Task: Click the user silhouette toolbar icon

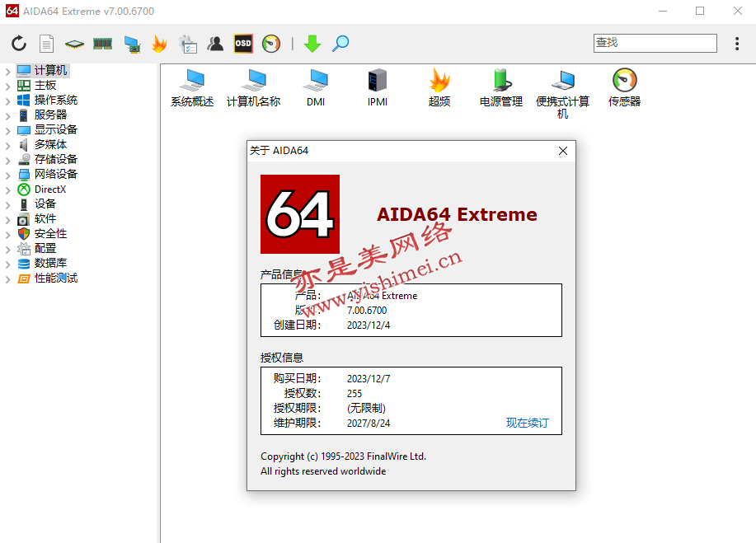Action: click(215, 44)
